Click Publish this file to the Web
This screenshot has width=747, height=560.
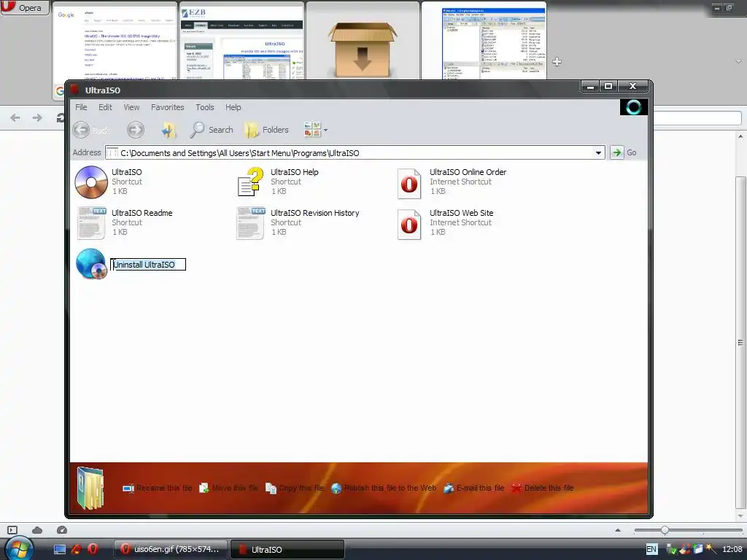click(x=384, y=488)
